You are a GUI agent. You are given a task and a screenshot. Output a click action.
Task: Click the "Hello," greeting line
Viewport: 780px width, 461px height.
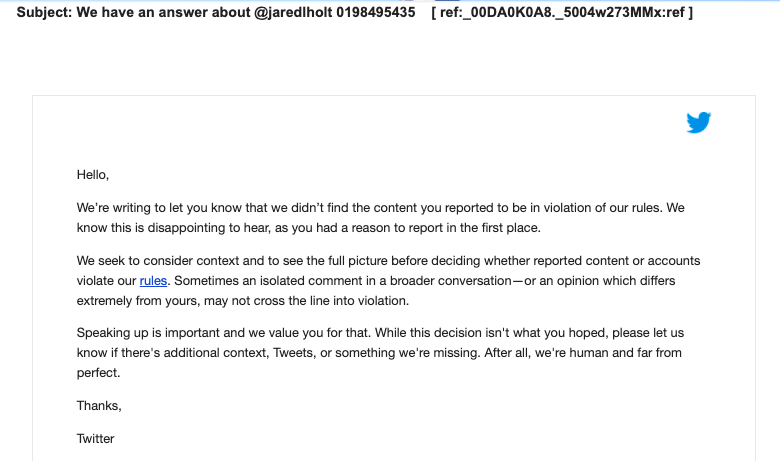(x=93, y=175)
